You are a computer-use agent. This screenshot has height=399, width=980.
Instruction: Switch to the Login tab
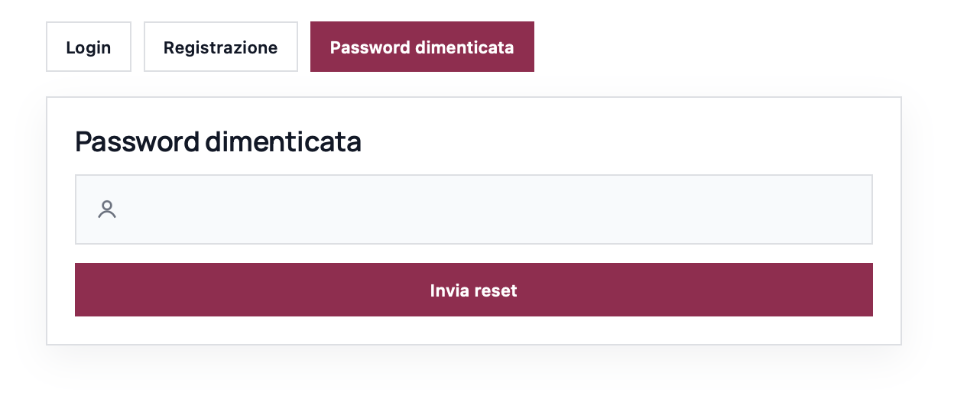coord(89,47)
